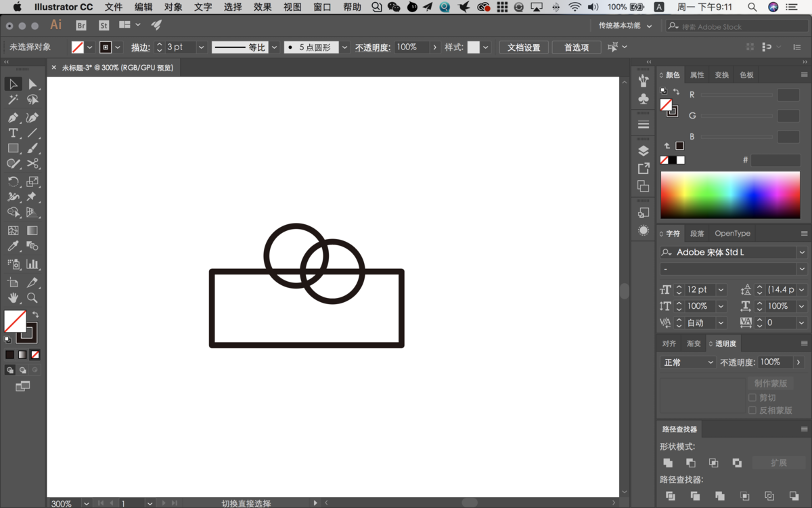
Task: Select the Type tool
Action: (13, 133)
